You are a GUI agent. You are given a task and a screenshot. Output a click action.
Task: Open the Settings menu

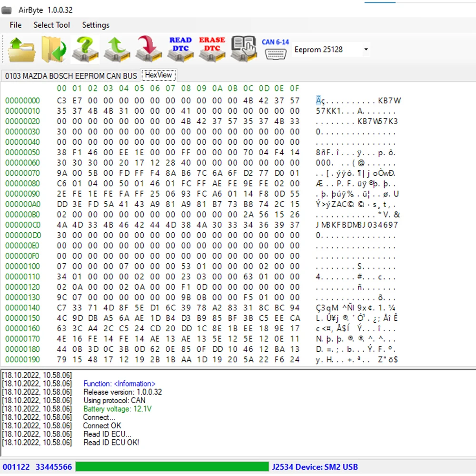[x=96, y=25]
